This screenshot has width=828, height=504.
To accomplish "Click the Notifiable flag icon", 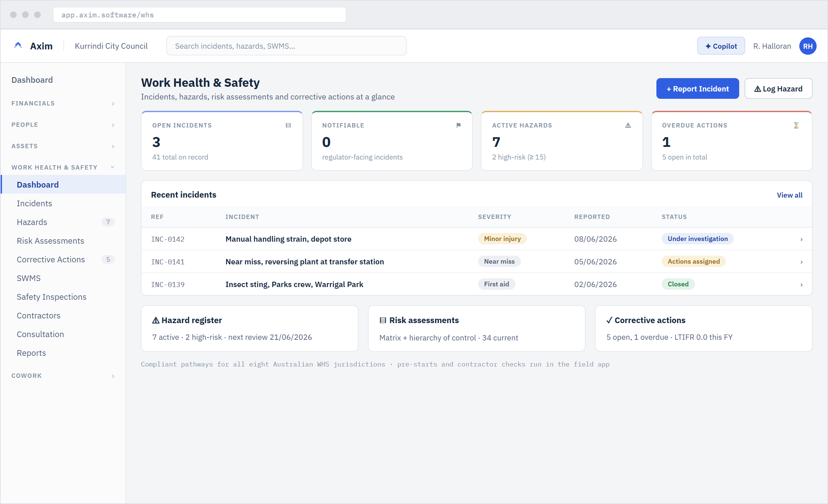I will pyautogui.click(x=458, y=125).
